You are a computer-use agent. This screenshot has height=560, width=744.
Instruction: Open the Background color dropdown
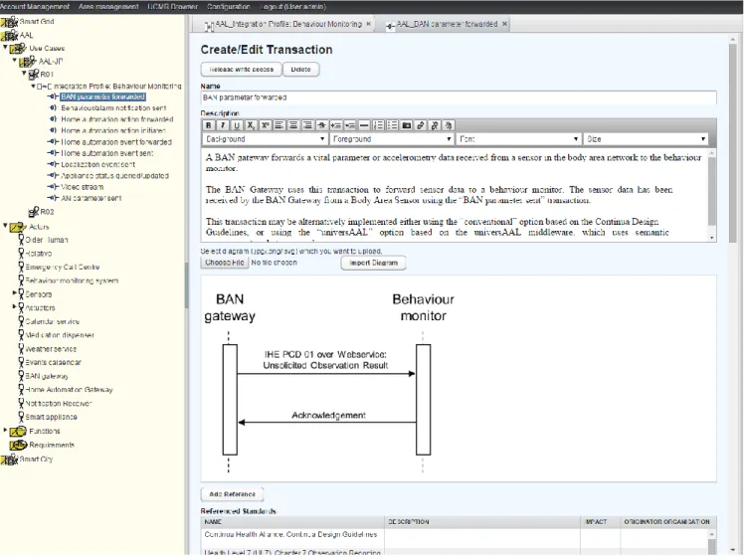(265, 139)
